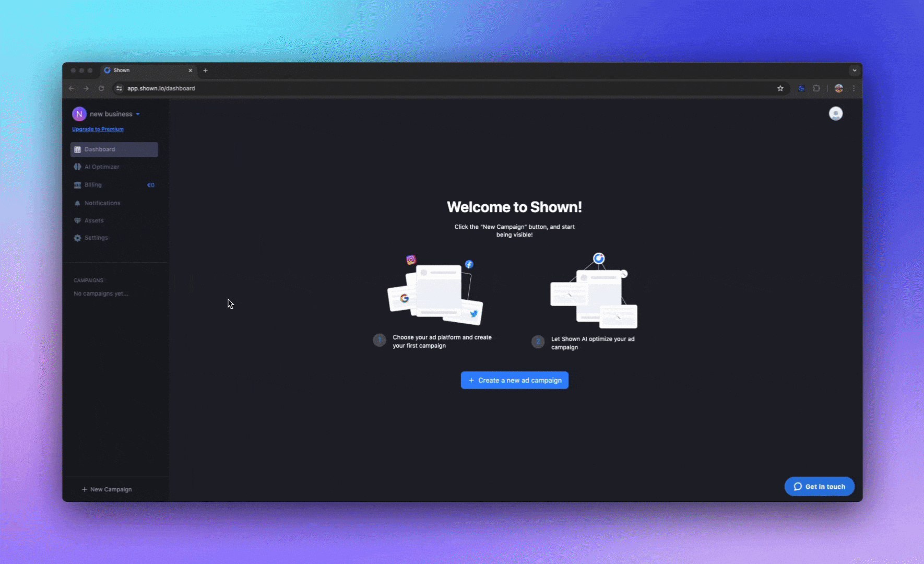Click the Twitter logo in the illustration
This screenshot has height=564, width=924.
point(473,314)
